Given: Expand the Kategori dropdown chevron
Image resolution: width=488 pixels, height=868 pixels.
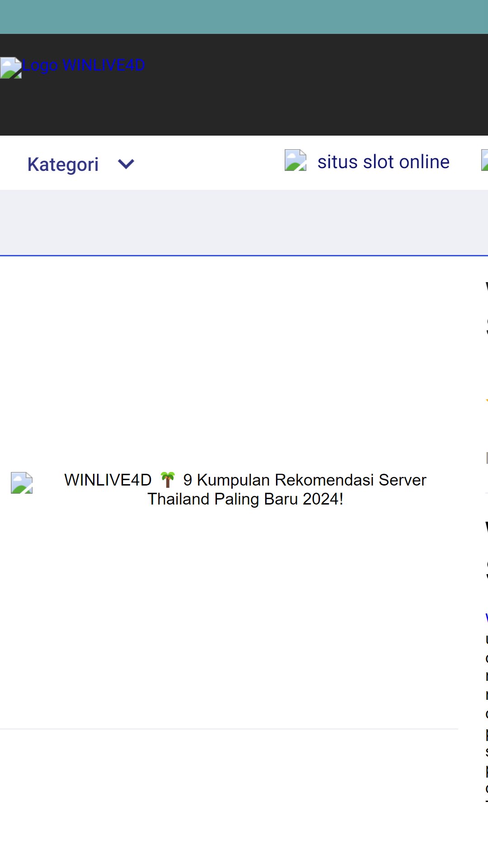Looking at the screenshot, I should (126, 164).
